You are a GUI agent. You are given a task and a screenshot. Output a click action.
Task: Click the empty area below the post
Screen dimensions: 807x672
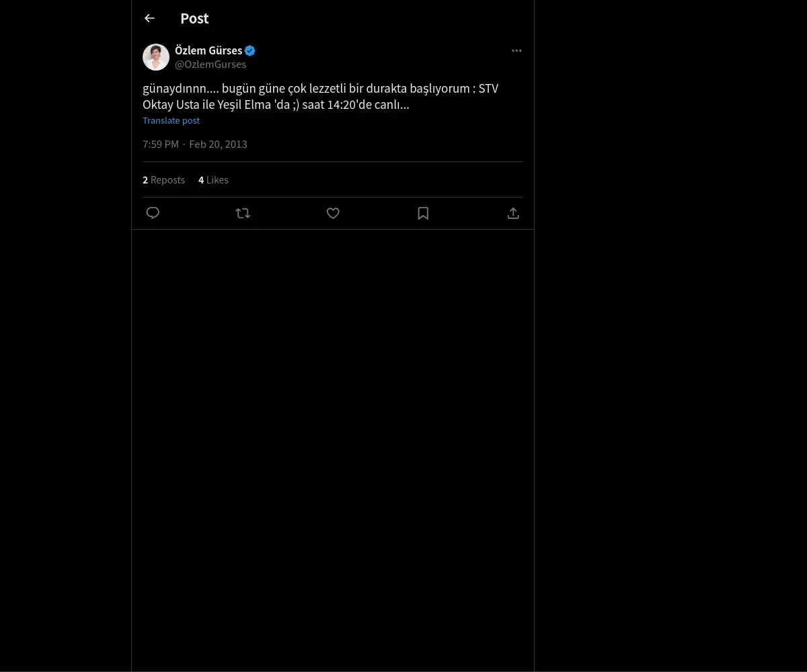click(x=333, y=437)
